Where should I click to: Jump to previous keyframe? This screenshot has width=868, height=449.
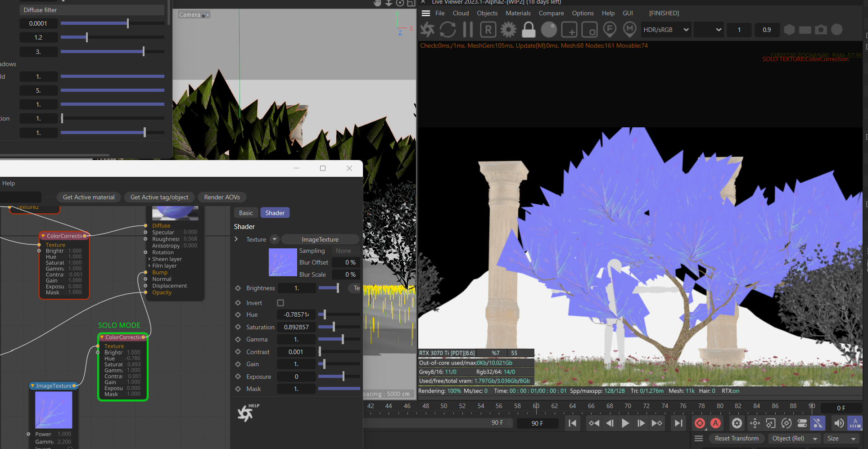[594, 423]
